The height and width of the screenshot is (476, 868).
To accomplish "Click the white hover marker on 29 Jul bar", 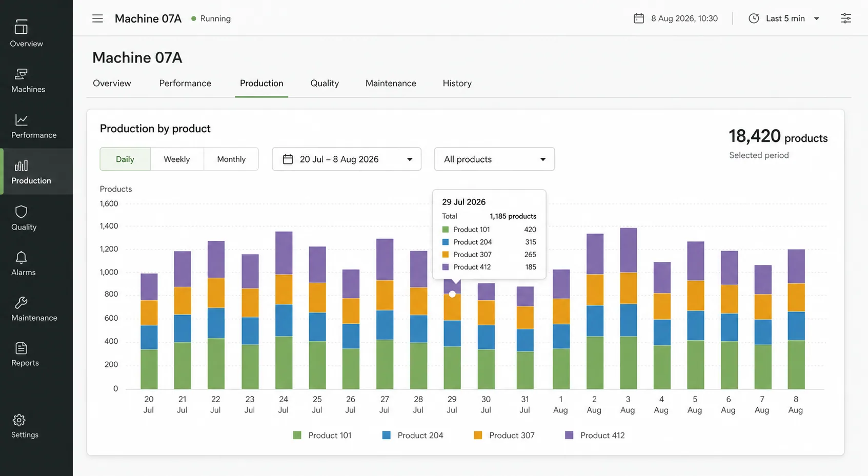I will click(452, 294).
